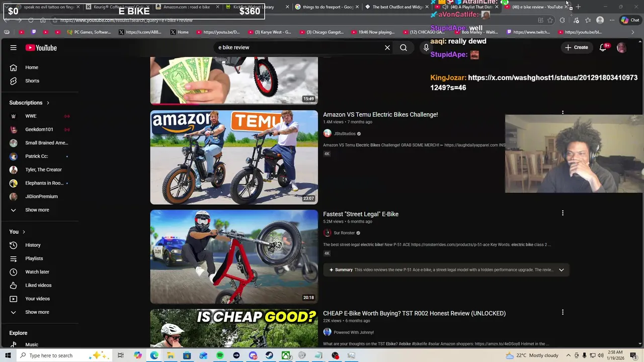The width and height of the screenshot is (644, 362).
Task: Open the YouTube hamburger guide menu
Action: click(x=14, y=48)
